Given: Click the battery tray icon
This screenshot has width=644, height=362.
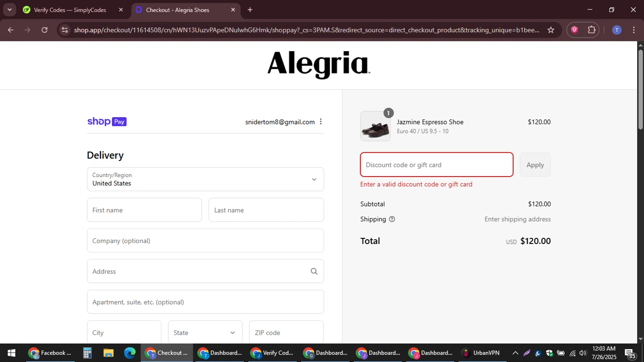Looking at the screenshot, I should 561,353.
